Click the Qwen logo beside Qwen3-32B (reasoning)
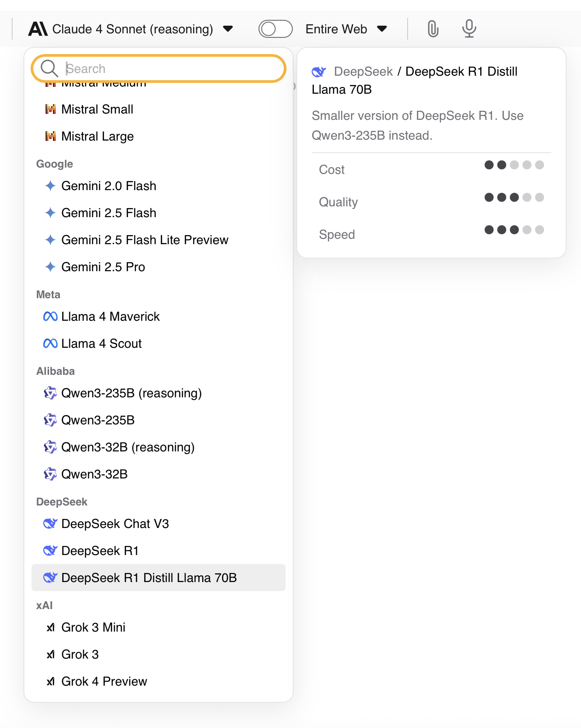 (50, 447)
